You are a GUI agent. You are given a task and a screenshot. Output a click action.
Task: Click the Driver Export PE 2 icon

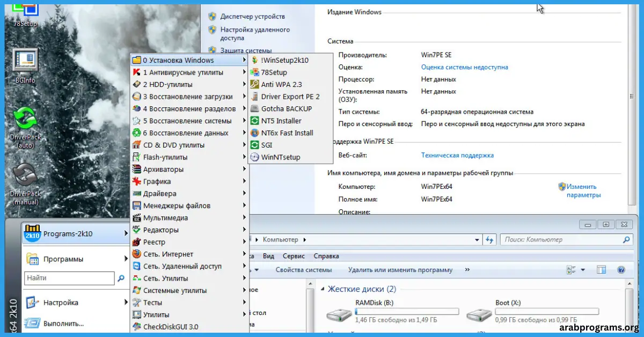[254, 97]
